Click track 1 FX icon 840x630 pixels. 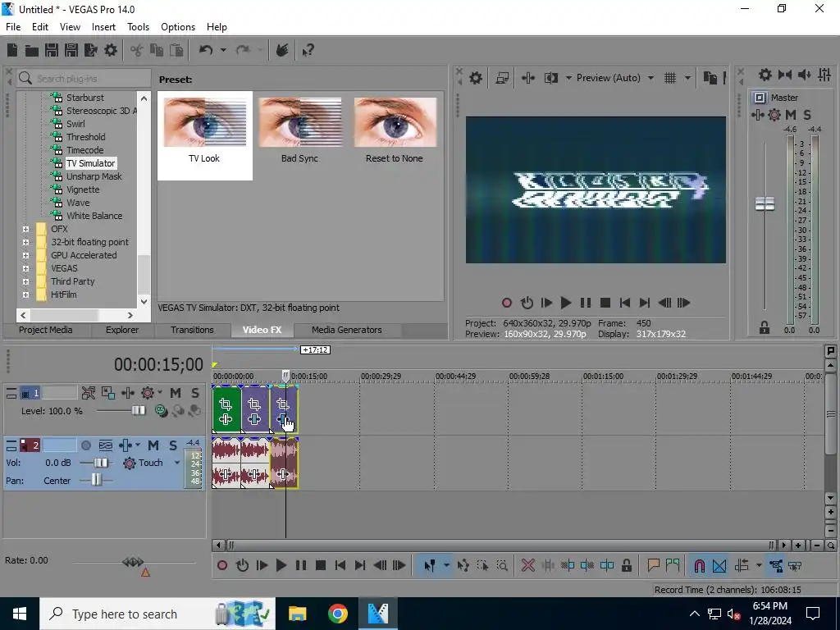click(x=128, y=393)
